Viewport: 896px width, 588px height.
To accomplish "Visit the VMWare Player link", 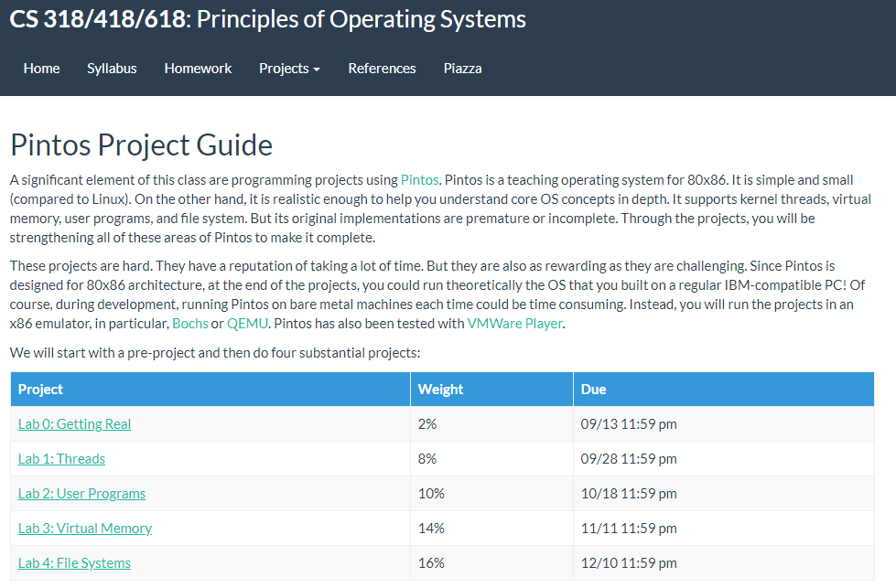I will pyautogui.click(x=514, y=324).
